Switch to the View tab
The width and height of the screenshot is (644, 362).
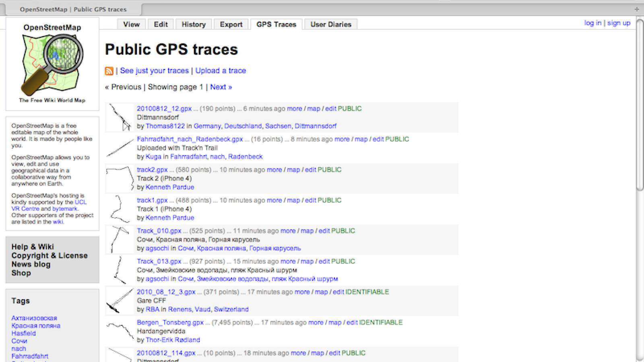(x=131, y=24)
